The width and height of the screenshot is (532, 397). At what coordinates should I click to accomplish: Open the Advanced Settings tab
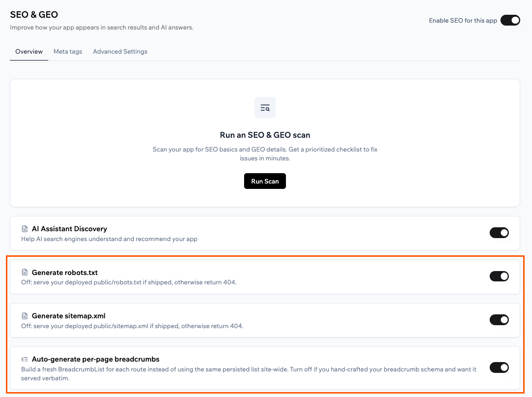pos(120,52)
